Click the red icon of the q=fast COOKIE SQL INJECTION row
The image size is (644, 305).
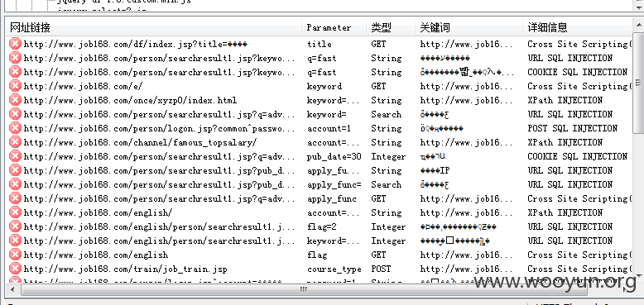click(15, 72)
